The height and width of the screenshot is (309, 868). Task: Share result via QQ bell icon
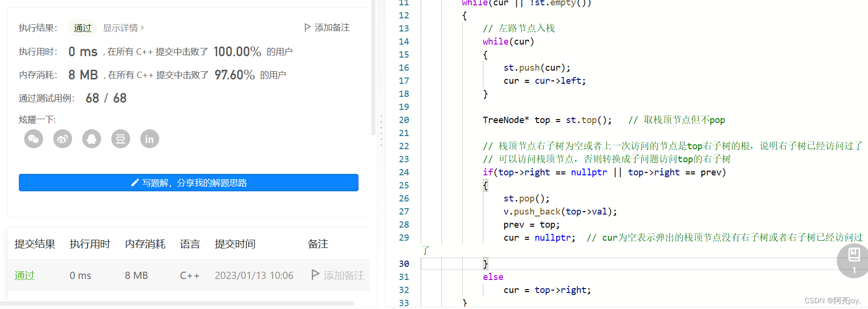click(91, 139)
